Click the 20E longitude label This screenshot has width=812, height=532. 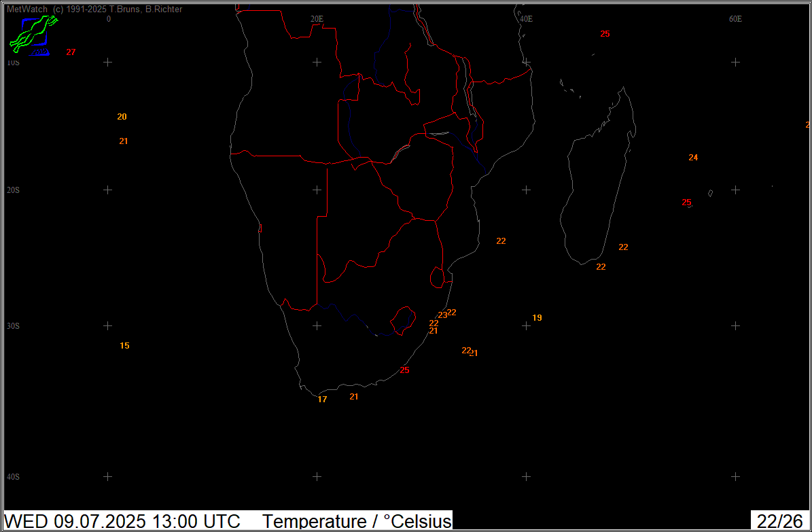tap(317, 19)
